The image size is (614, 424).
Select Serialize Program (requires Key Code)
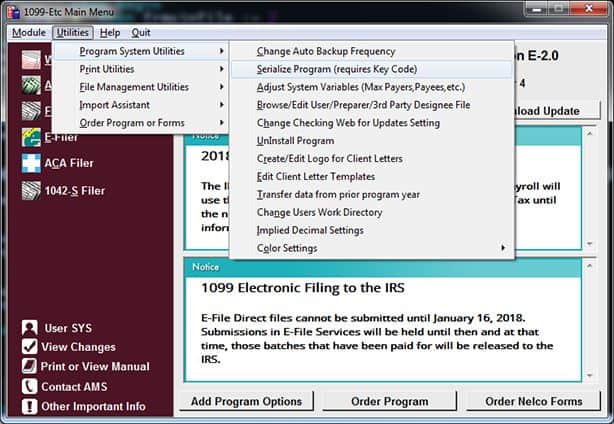click(372, 69)
